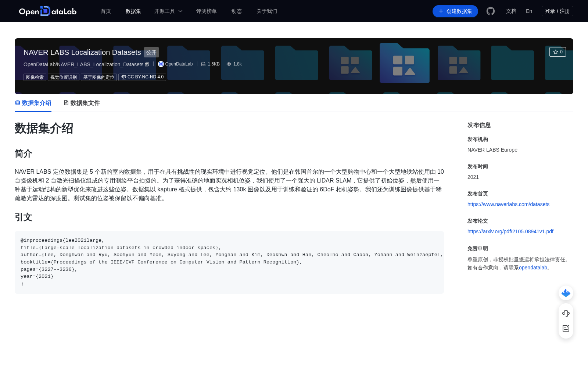Click the opendatalab contact link
Screen dimensions: 588x368
coord(533,268)
